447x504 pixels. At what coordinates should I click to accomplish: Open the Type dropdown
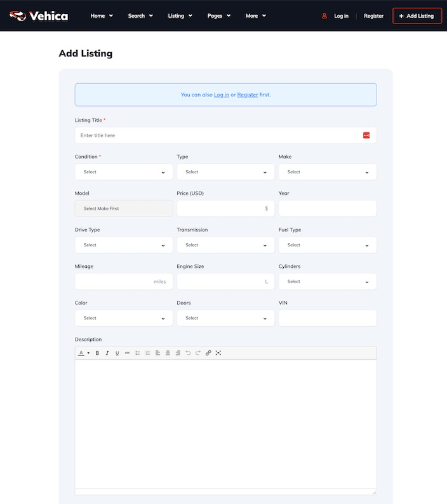point(226,172)
